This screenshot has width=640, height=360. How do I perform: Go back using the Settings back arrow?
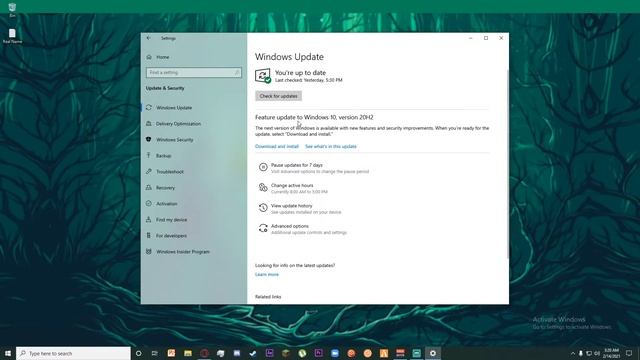149,38
